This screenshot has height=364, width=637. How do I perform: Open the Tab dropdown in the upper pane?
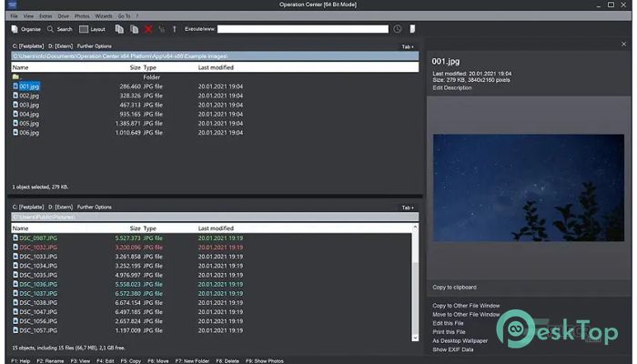click(x=408, y=46)
